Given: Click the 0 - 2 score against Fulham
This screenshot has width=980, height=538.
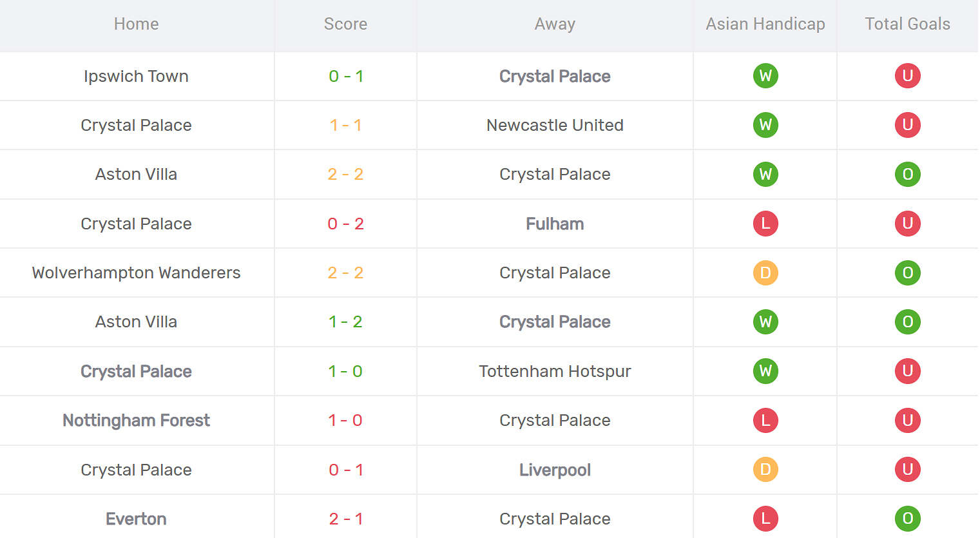Looking at the screenshot, I should pyautogui.click(x=345, y=224).
